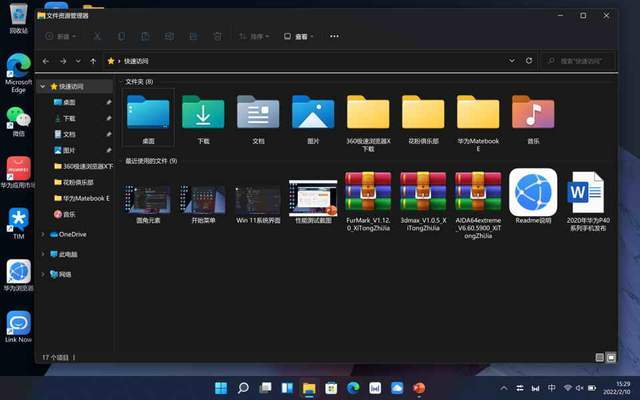Viewport: 640px width, 400px height.
Task: Click the Up directory arrow in navigation bar
Action: pos(94,61)
